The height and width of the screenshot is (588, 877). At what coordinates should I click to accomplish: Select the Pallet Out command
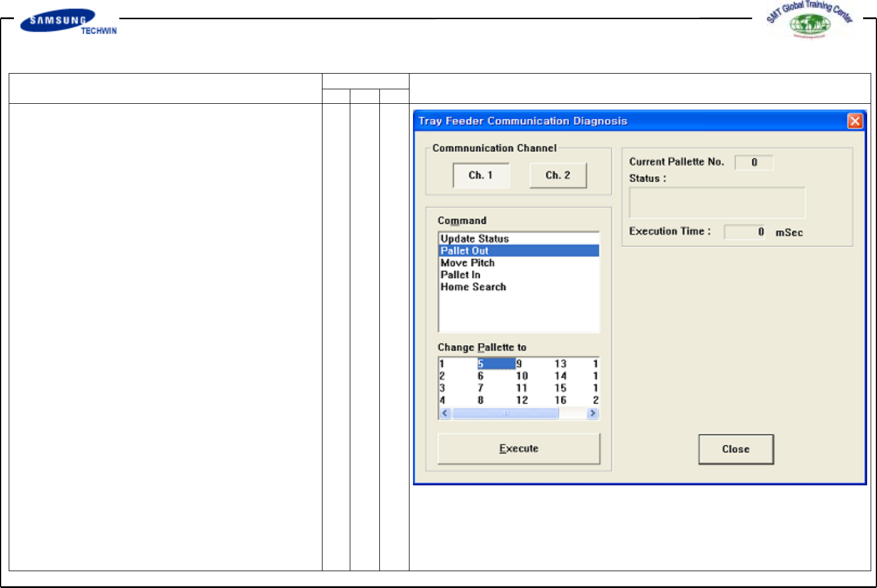(519, 251)
